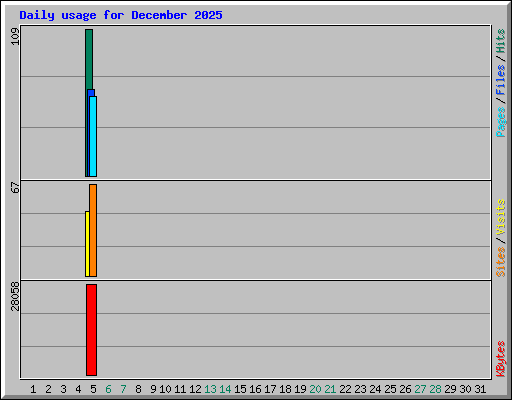Click the chart title "Daily usage for December 2025"
The height and width of the screenshot is (400, 512).
click(x=121, y=15)
